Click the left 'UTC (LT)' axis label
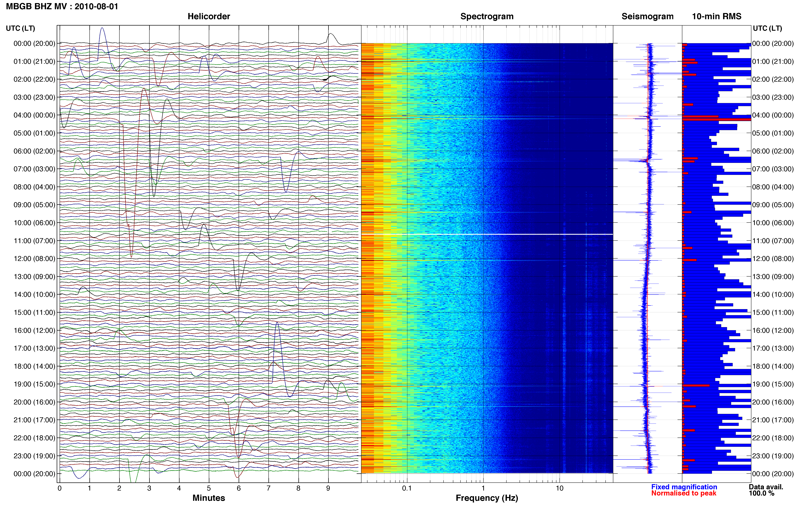The height and width of the screenshot is (508, 812). tap(21, 28)
